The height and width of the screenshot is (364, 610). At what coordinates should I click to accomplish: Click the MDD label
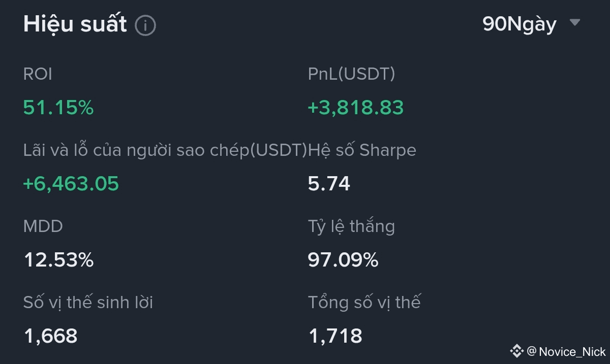[43, 226]
